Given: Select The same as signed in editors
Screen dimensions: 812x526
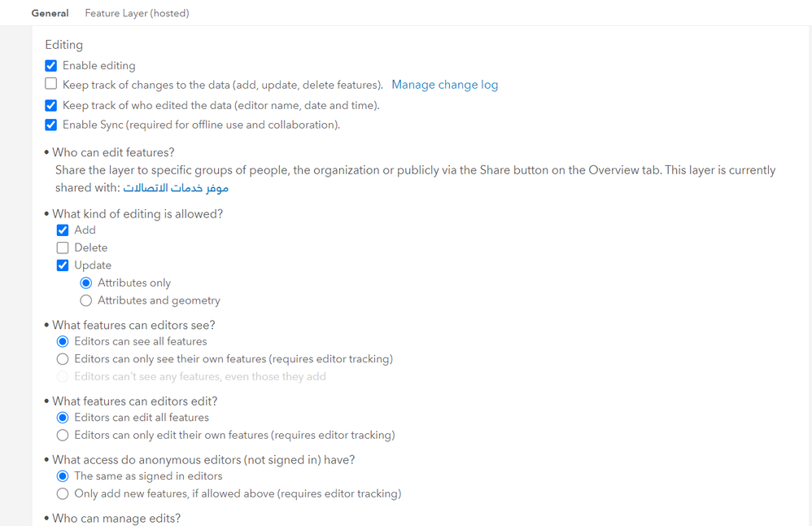Looking at the screenshot, I should pyautogui.click(x=63, y=476).
